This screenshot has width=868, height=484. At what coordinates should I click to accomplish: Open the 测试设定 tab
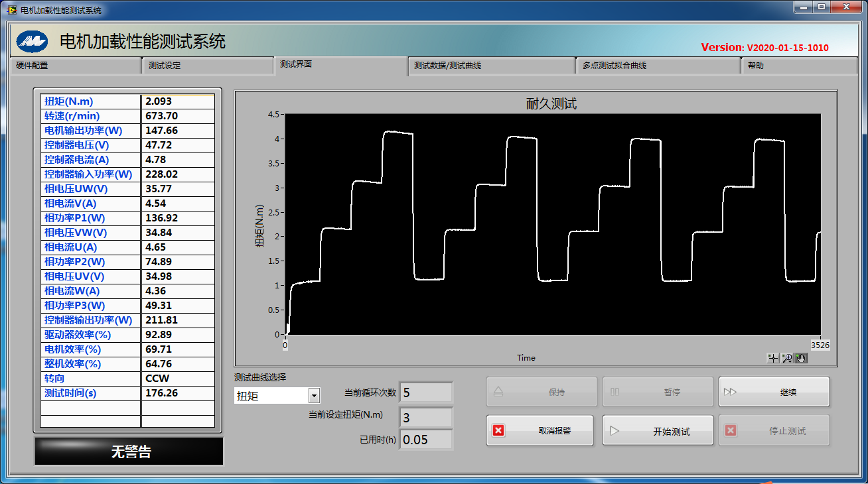[207, 66]
